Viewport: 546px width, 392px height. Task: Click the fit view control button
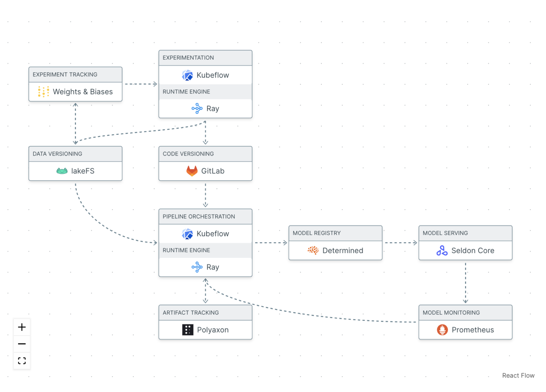22,361
